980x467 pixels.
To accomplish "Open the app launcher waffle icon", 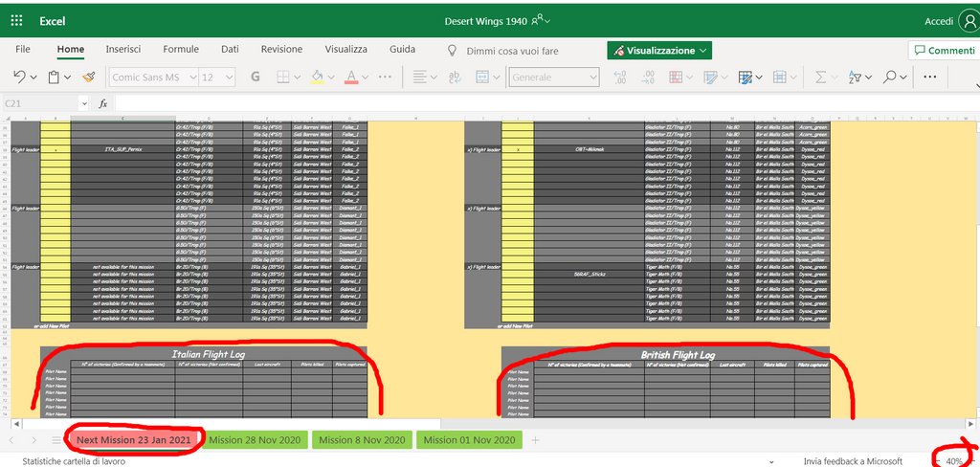I will [17, 21].
